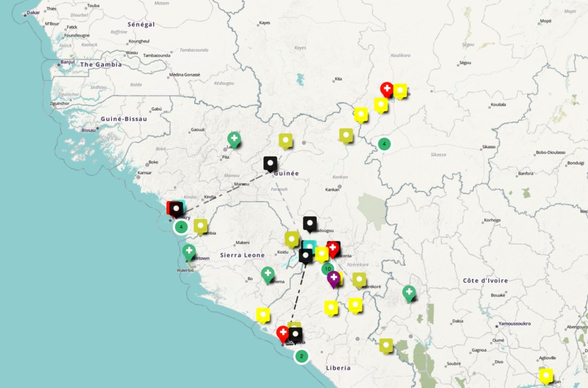Click the green cluster marked 2 near Monrovia
Screen dimensions: 588x388
click(x=301, y=356)
